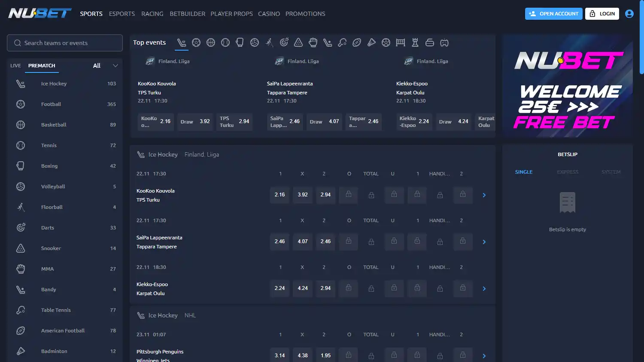Click the empty betslip receipt icon
Image resolution: width=644 pixels, height=362 pixels.
point(568,202)
